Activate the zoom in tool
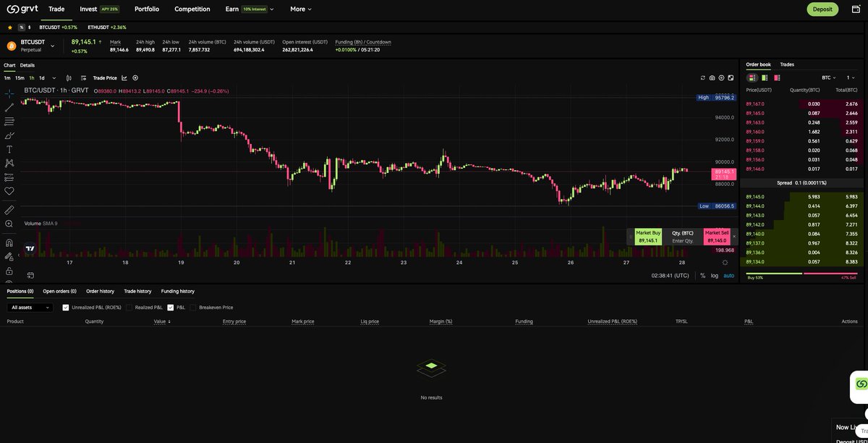Screen dimensions: 868x443 click(9, 224)
